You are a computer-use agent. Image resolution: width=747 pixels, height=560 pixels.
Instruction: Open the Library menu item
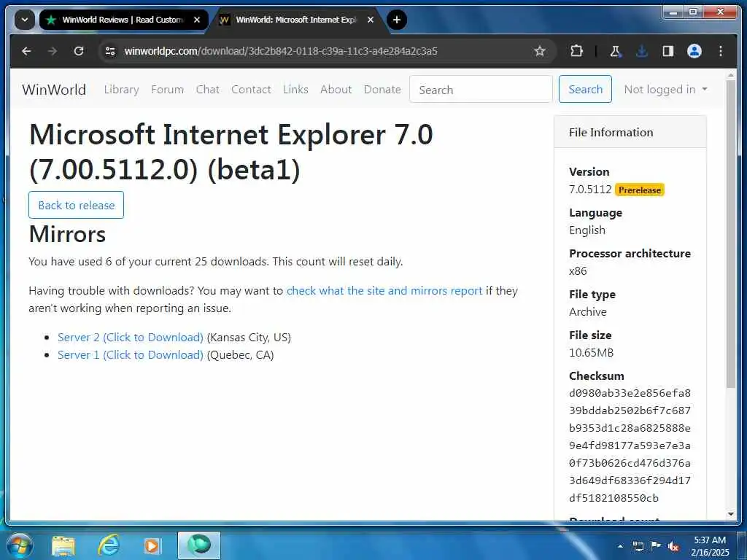(x=122, y=90)
